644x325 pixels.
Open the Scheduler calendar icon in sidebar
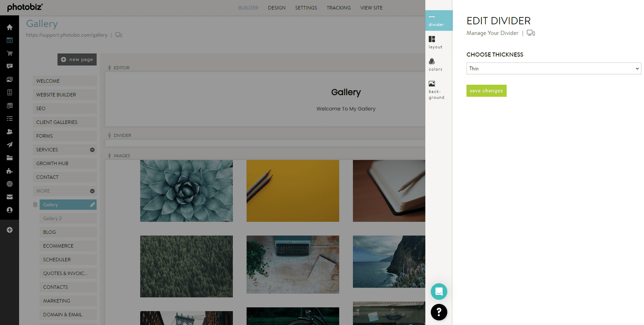[9, 105]
